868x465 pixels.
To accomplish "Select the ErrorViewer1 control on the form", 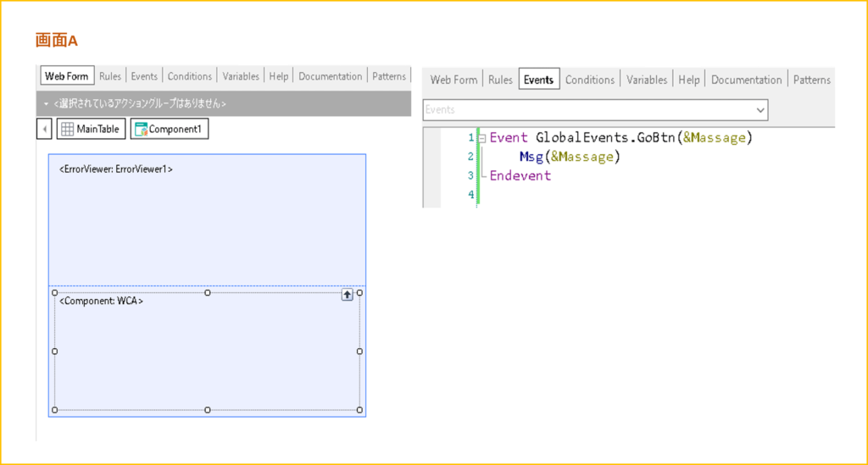I will click(x=116, y=169).
